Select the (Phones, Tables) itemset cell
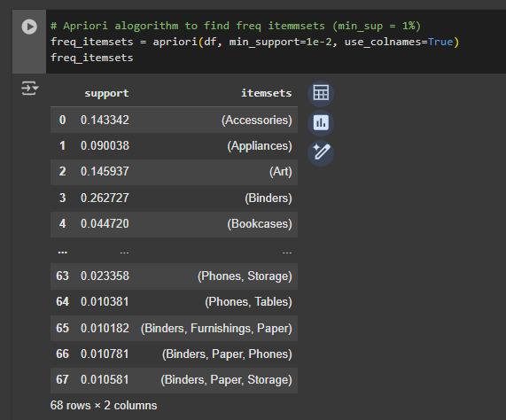The height and width of the screenshot is (420, 506). click(248, 301)
